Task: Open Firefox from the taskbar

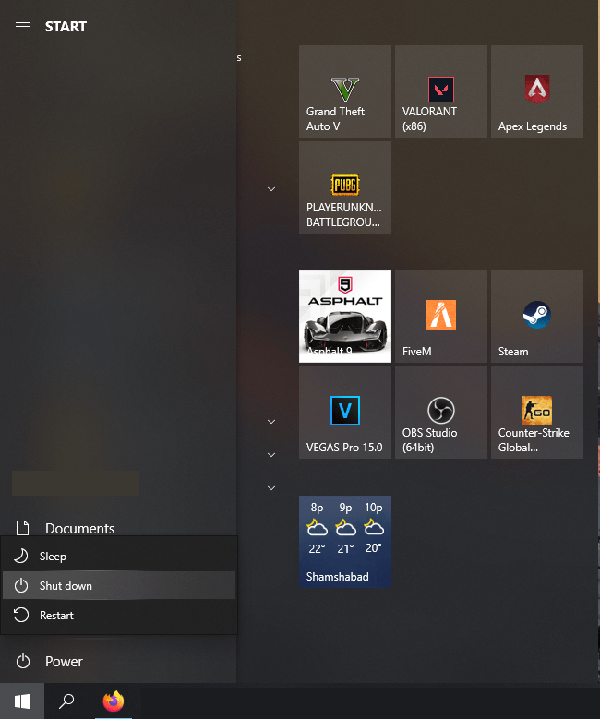Action: (x=113, y=701)
